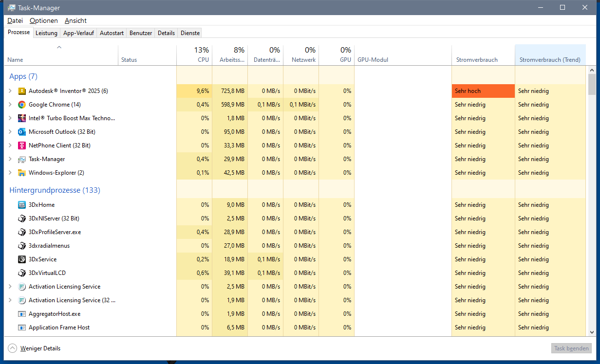Click the Google Chrome icon in process list

[21, 105]
